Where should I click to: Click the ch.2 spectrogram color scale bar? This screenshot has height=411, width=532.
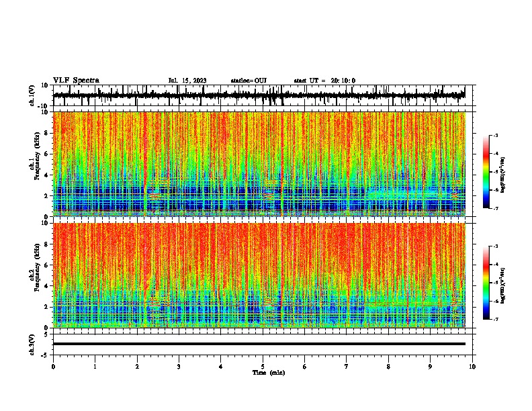point(486,283)
